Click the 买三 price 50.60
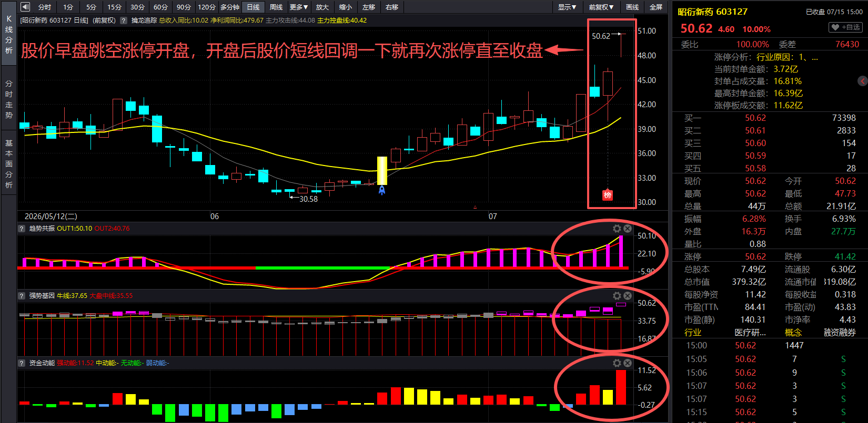The width and height of the screenshot is (868, 423). tap(755, 143)
